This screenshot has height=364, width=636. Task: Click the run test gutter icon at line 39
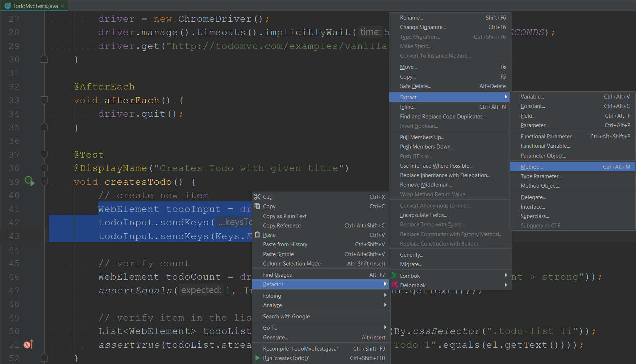coord(29,181)
